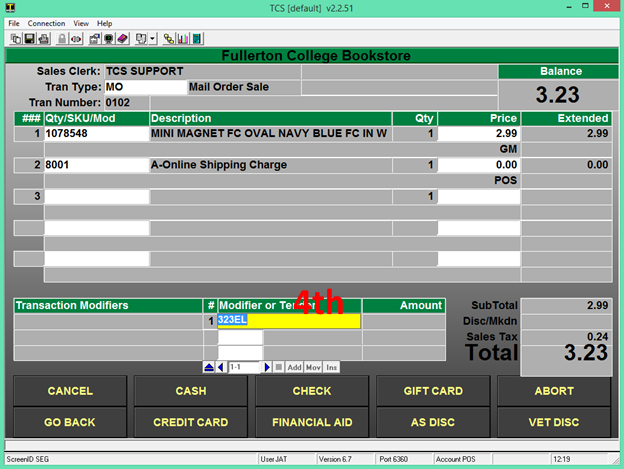This screenshot has height=469, width=624.
Task: Click the empty SKU field on line 3
Action: [x=97, y=196]
